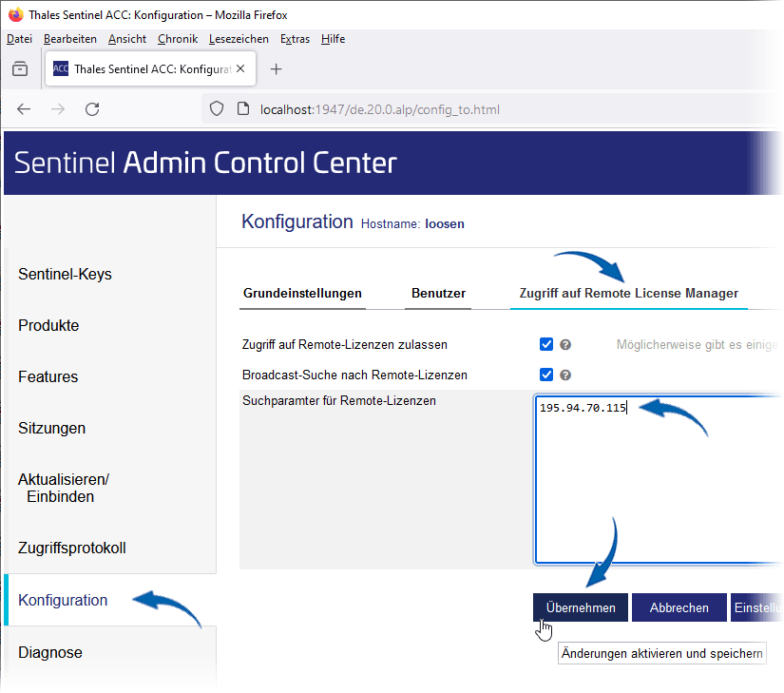Viewport: 784px width, 693px height.
Task: Switch to the Grundeinstellungen tab
Action: [302, 294]
